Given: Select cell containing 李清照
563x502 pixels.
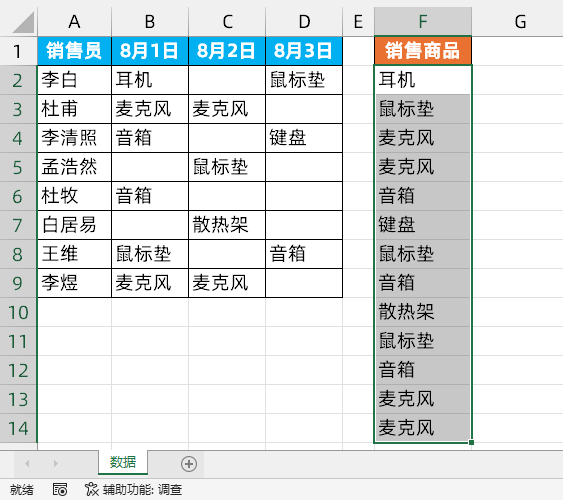Looking at the screenshot, I should pos(74,138).
